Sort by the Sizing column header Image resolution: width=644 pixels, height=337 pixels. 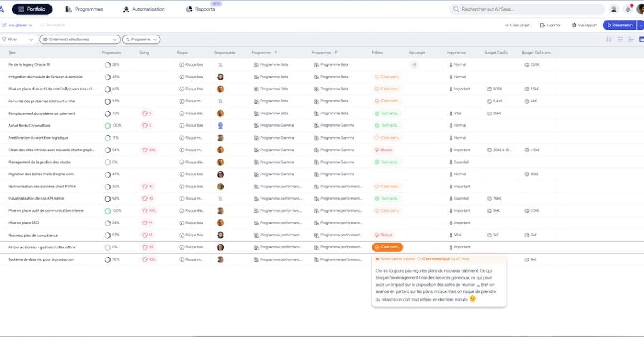pyautogui.click(x=144, y=53)
